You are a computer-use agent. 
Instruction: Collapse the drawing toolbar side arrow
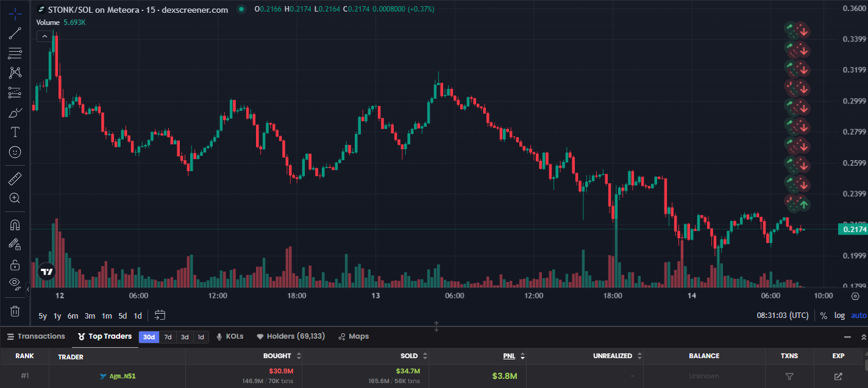[28, 290]
